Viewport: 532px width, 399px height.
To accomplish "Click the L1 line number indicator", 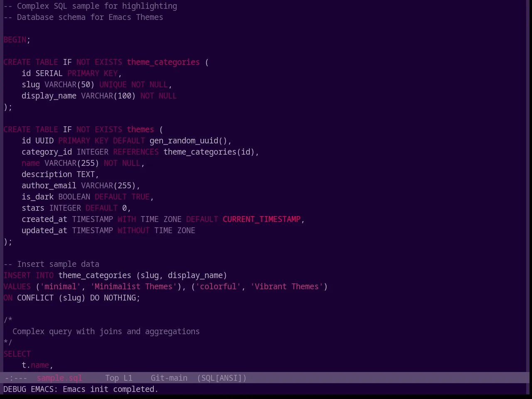I will click(128, 378).
